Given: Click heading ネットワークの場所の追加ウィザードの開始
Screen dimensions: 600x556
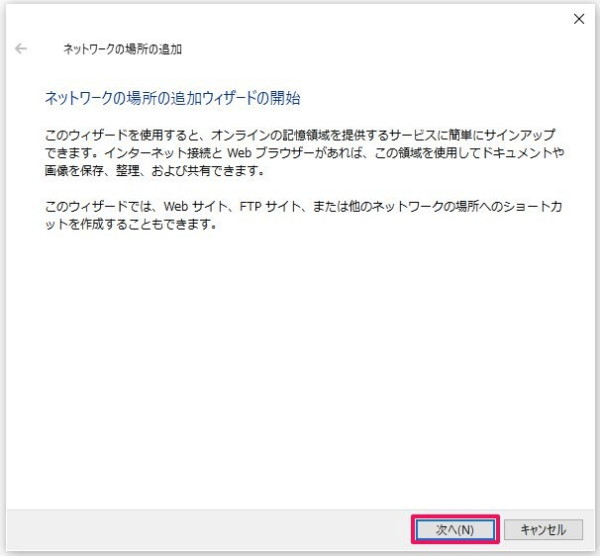Looking at the screenshot, I should 173,98.
